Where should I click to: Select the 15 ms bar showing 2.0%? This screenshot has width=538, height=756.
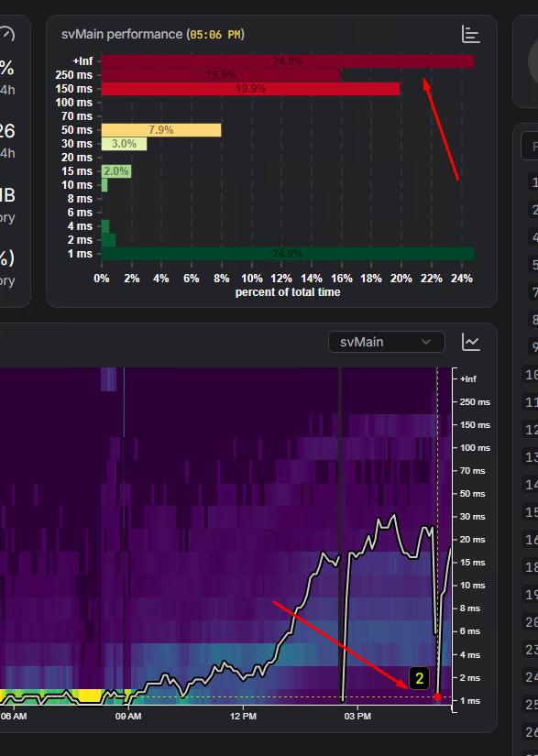click(116, 171)
